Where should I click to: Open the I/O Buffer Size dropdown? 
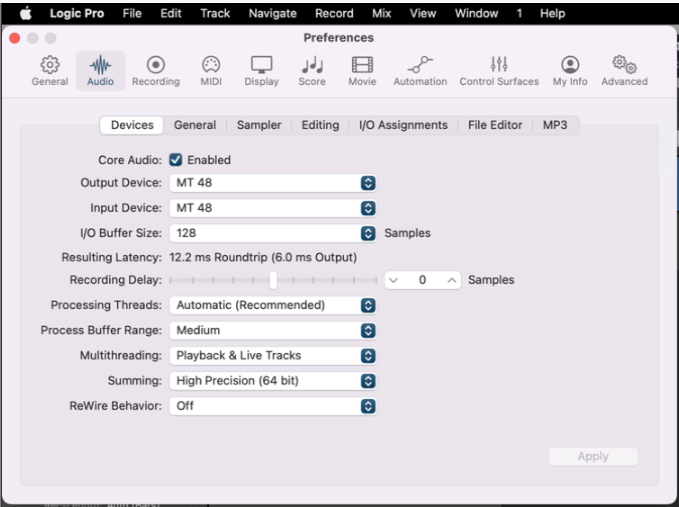point(273,233)
